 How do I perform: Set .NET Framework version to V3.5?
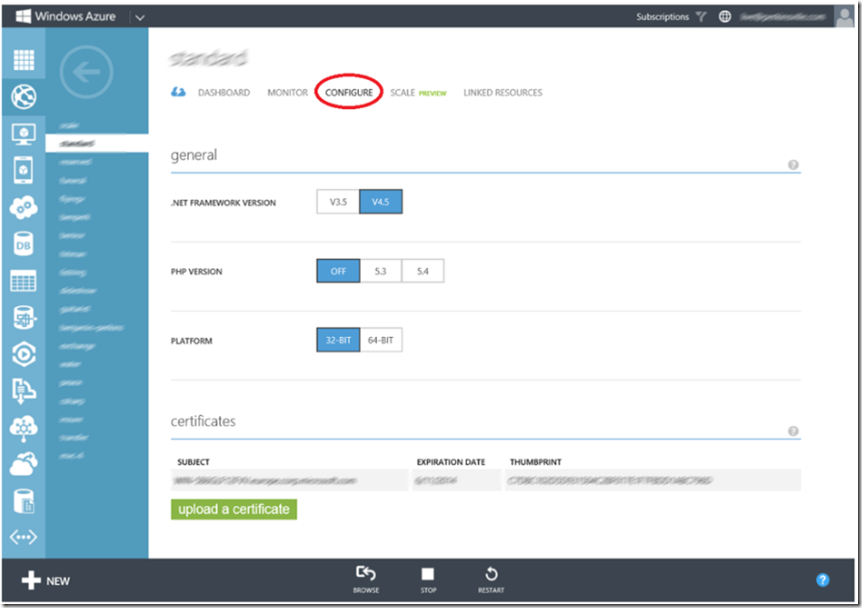pos(338,202)
